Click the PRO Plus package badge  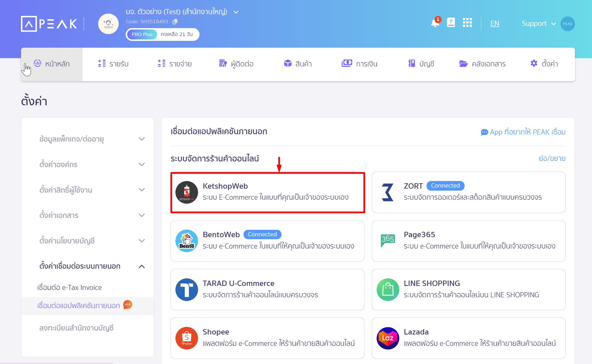pos(142,34)
